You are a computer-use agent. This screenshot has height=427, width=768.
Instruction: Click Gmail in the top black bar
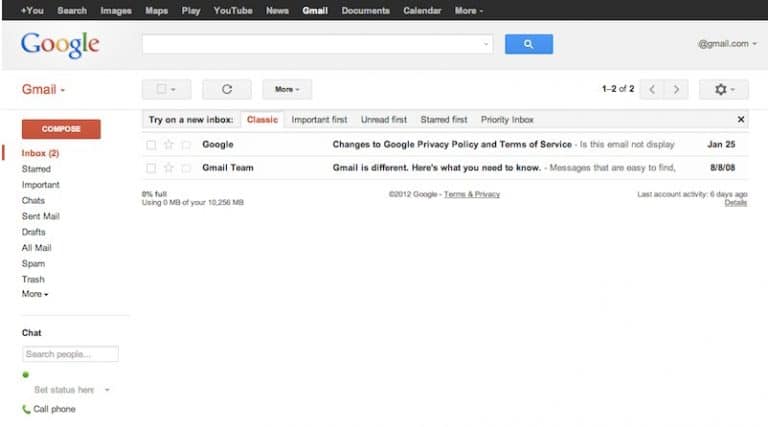click(315, 10)
